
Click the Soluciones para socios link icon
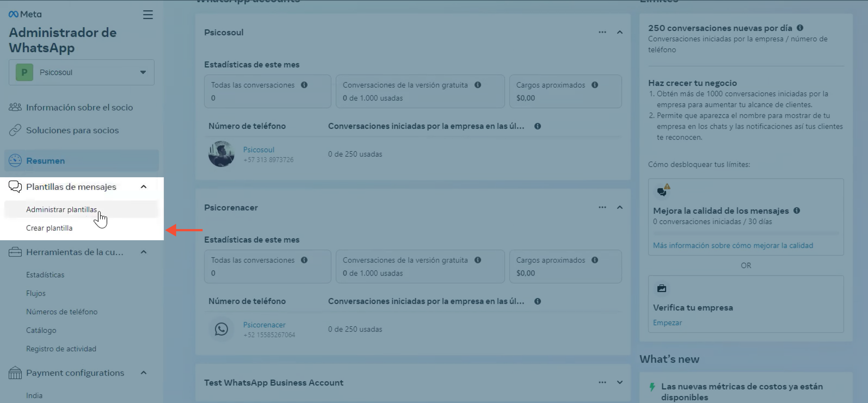15,130
